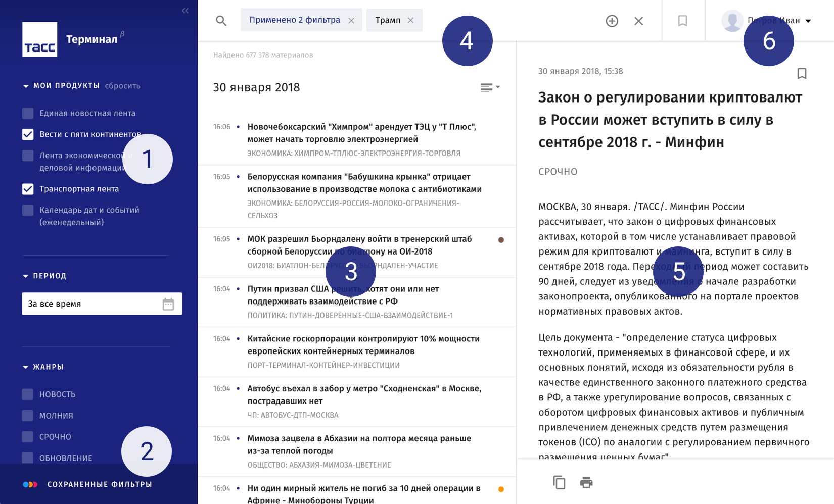The image size is (834, 504).
Task: Enable 'Лента экономической и деловой информации' checkbox
Action: (x=28, y=156)
